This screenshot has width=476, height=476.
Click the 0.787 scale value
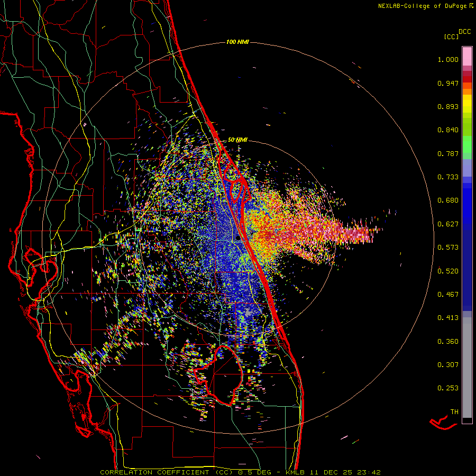(448, 153)
